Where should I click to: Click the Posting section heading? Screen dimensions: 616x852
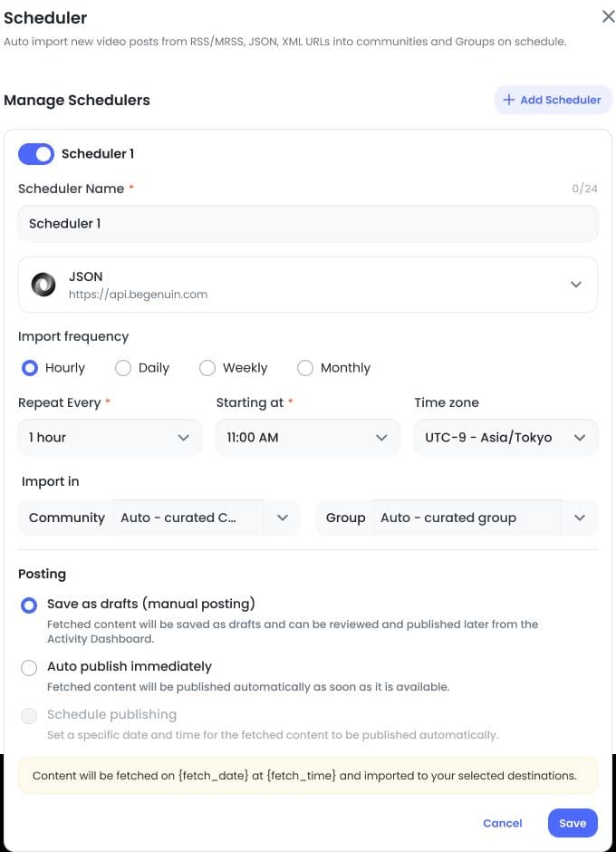pos(42,574)
